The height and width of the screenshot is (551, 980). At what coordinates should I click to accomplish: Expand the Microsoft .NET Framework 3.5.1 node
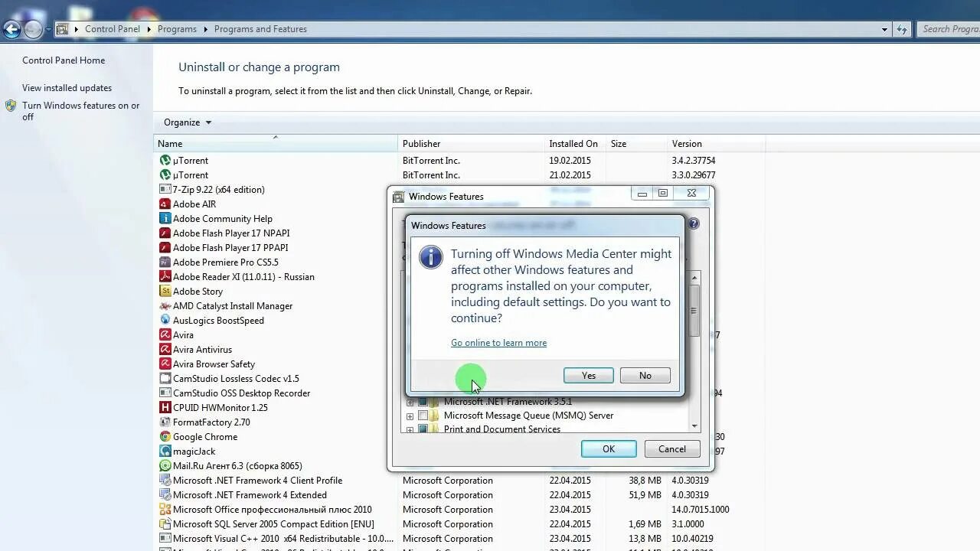[410, 403]
